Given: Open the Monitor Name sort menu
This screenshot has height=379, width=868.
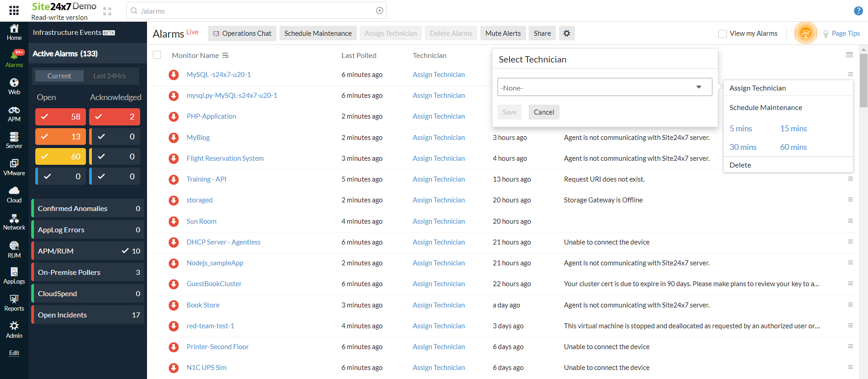Looking at the screenshot, I should click(x=225, y=56).
